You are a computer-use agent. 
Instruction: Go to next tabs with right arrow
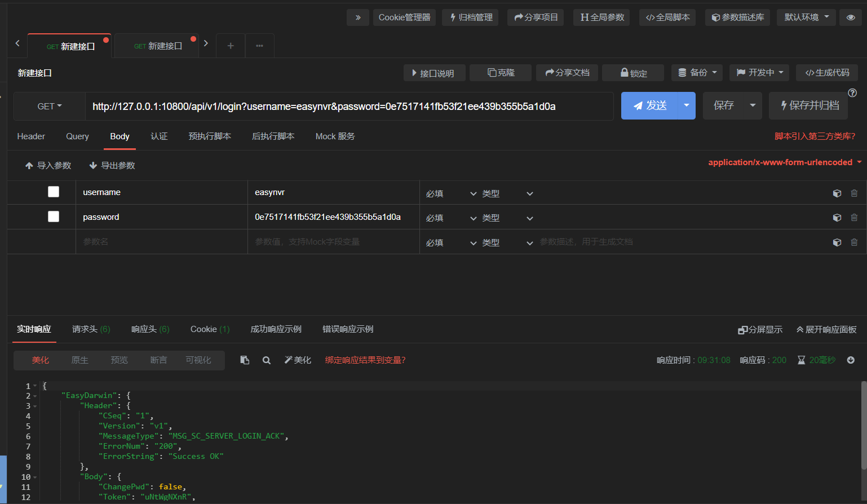tap(206, 43)
